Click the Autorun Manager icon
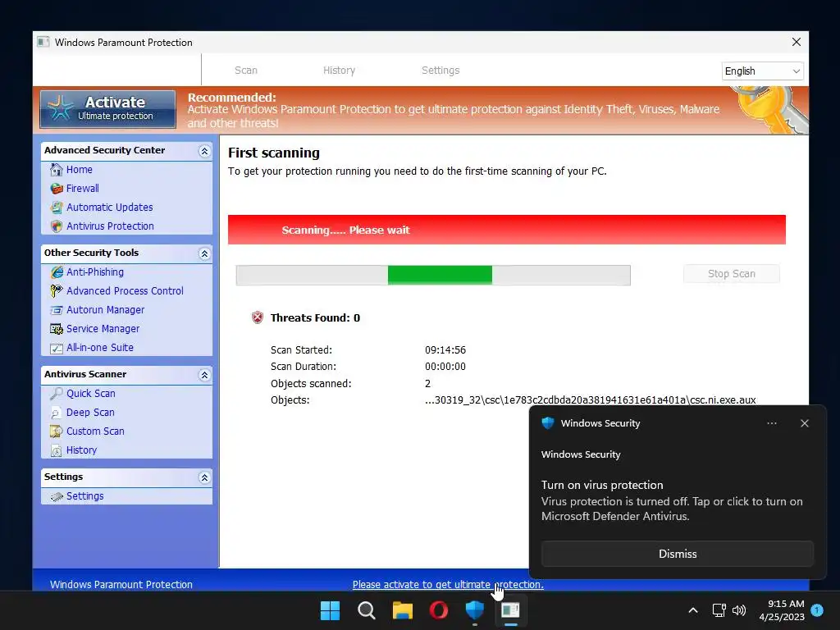This screenshot has width=840, height=630. pos(57,310)
